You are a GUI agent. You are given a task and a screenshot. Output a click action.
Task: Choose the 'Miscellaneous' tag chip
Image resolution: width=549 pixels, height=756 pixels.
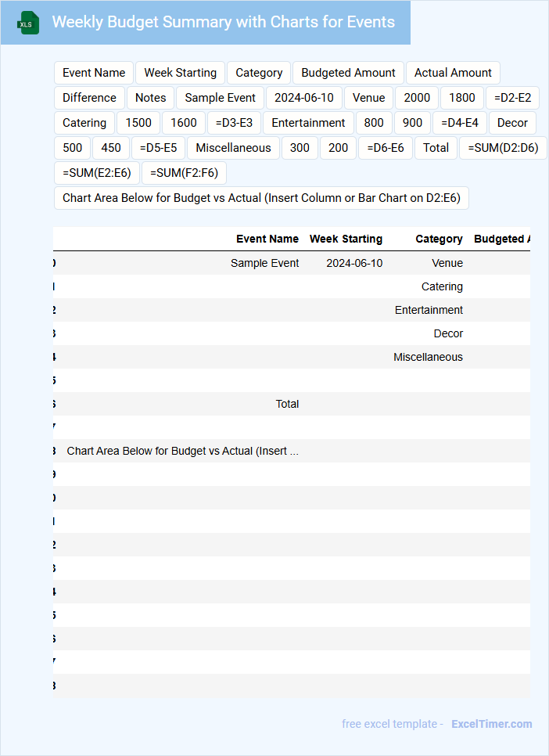(233, 148)
